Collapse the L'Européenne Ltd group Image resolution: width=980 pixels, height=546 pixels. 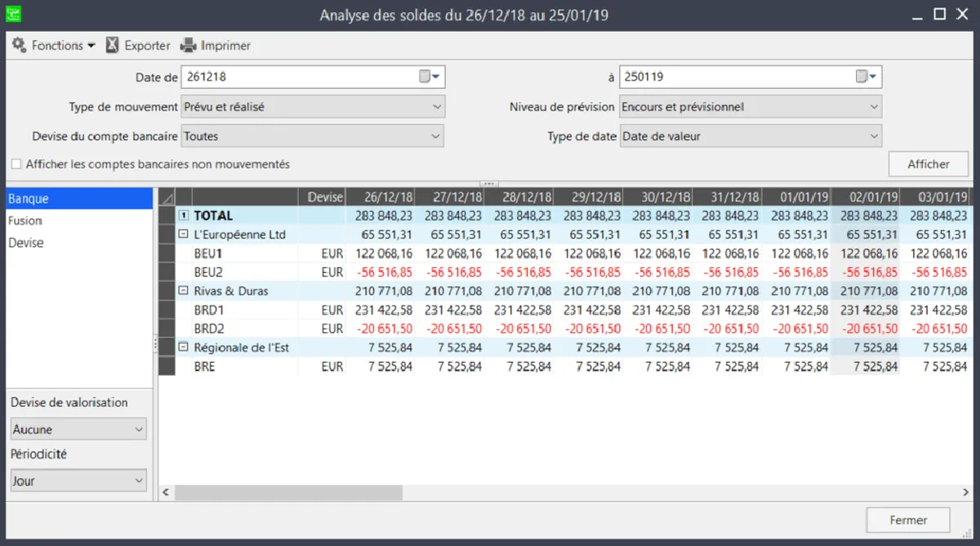tap(184, 235)
